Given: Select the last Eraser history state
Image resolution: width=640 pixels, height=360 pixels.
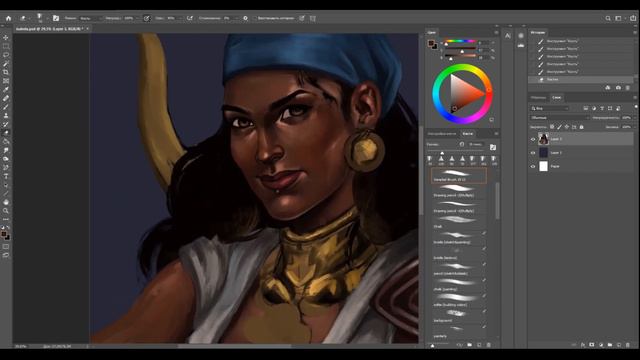Looking at the screenshot, I should 581,80.
